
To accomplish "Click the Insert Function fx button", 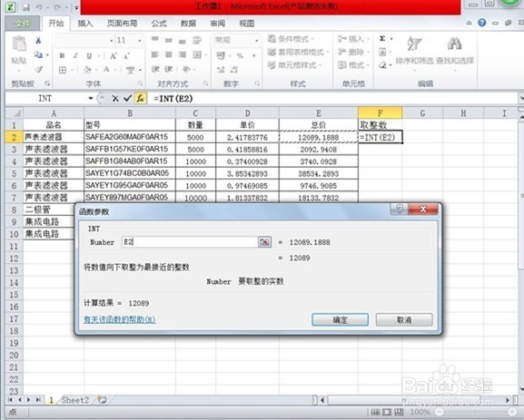I will pyautogui.click(x=141, y=99).
